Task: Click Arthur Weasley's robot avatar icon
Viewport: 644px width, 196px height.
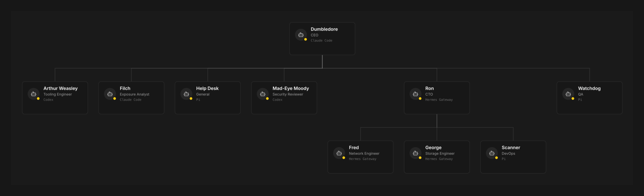Action: [33, 94]
